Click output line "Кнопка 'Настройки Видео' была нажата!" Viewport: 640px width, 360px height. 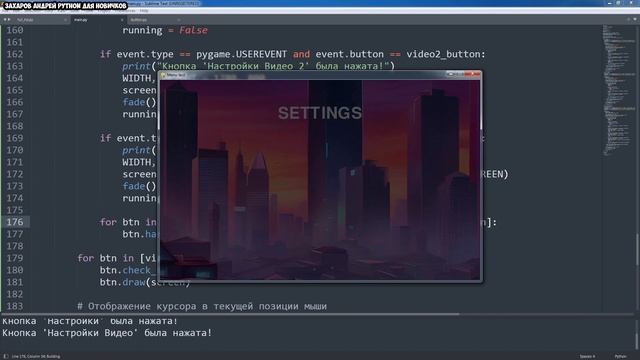click(107, 333)
